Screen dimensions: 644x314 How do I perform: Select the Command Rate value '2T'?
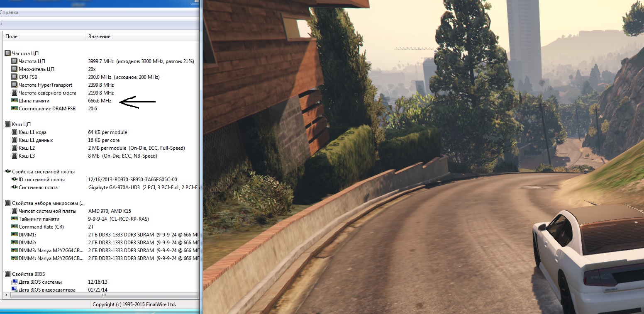(x=91, y=227)
